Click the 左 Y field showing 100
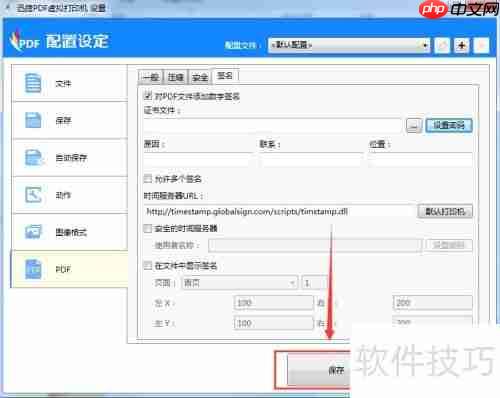This screenshot has height=398, width=500. pos(274,323)
